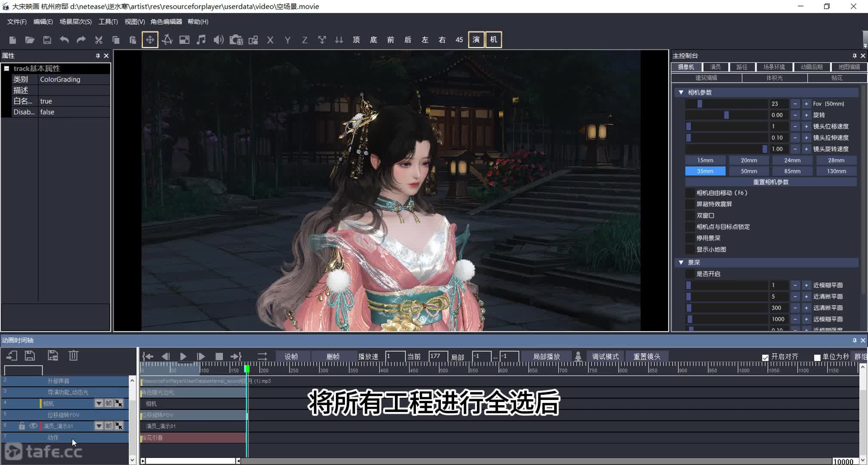Image resolution: width=868 pixels, height=465 pixels.
Task: Enable 双窗口 checkbox
Action: [690, 215]
